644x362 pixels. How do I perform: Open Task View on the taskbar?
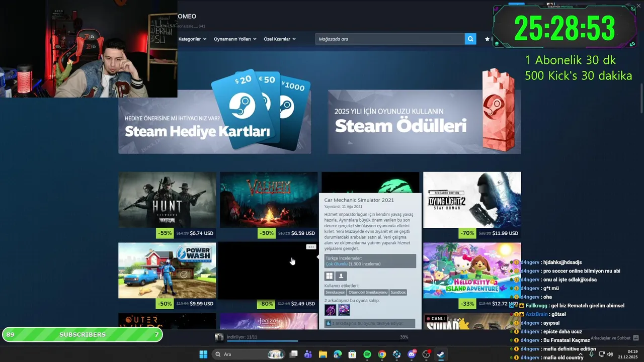click(294, 354)
